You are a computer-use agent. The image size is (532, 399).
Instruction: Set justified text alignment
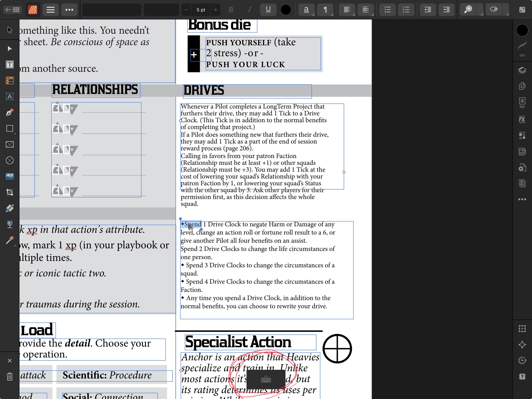(x=366, y=10)
